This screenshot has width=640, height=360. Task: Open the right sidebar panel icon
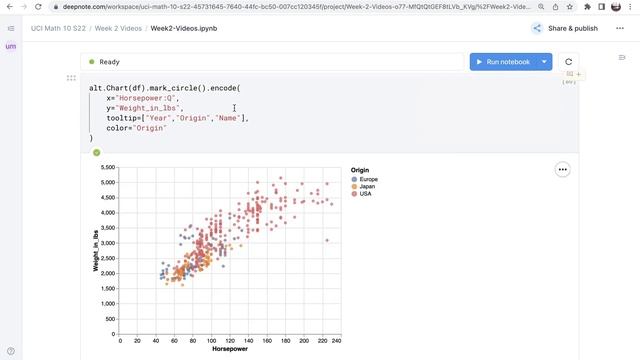622,58
